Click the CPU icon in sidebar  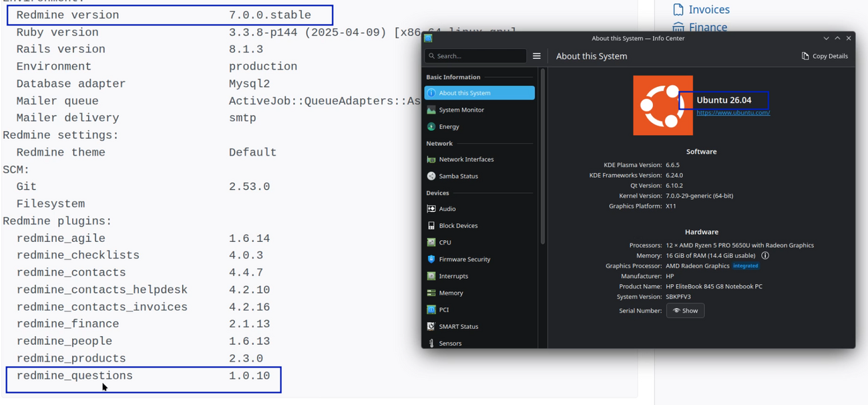(431, 242)
